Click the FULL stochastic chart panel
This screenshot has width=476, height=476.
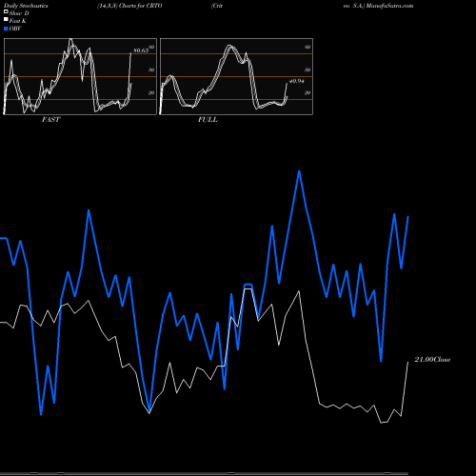pos(236,76)
